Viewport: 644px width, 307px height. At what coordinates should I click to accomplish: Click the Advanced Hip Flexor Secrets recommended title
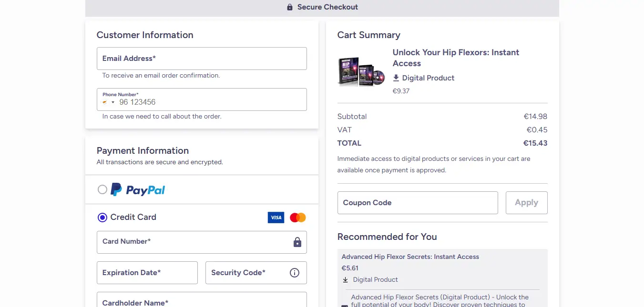[x=410, y=257]
